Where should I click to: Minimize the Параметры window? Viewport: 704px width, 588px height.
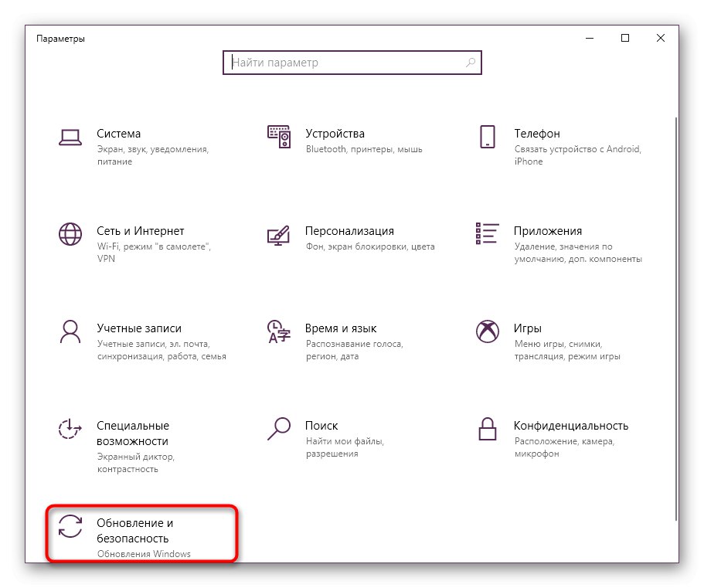coord(590,38)
